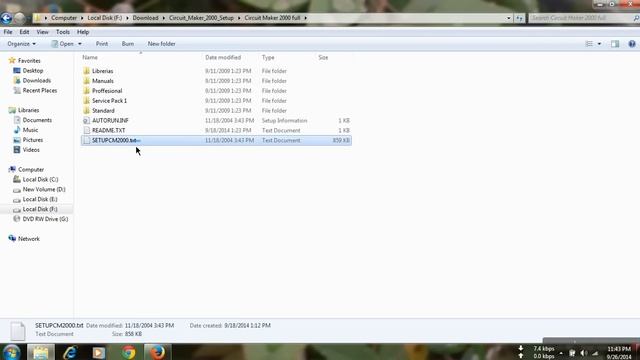Launch Google Chrome from taskbar

128,352
